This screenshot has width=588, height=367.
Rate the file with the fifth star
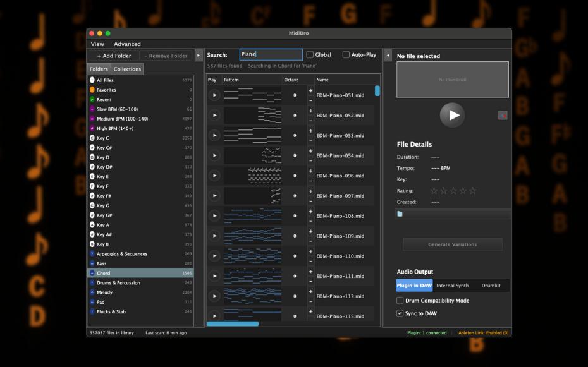[x=472, y=191]
